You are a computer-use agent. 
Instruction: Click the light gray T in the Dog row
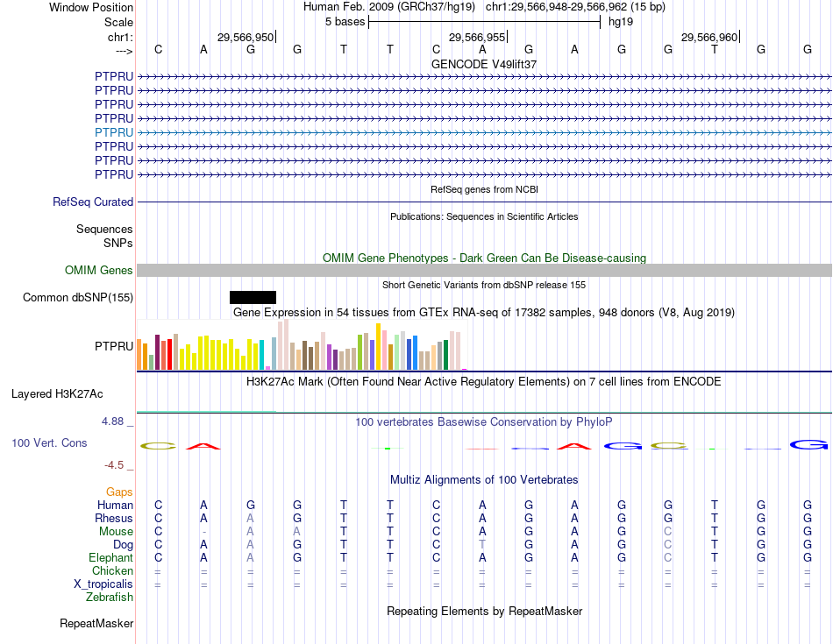[x=482, y=545]
